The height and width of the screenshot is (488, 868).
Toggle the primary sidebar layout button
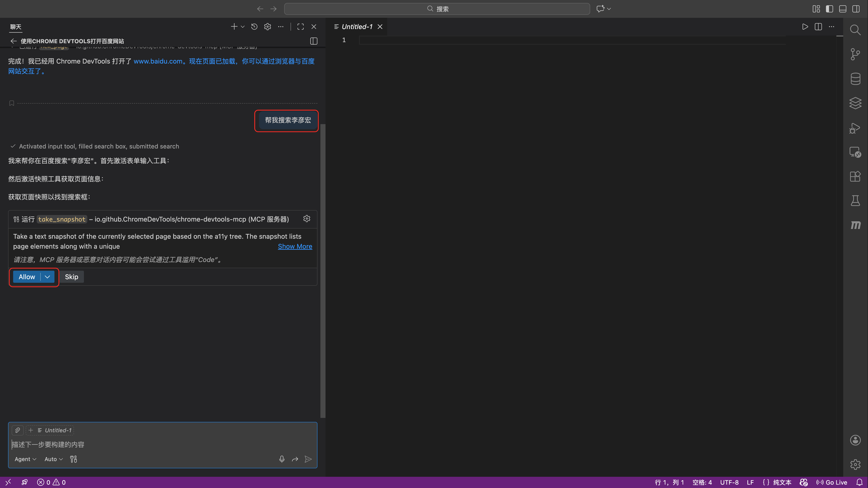click(x=829, y=9)
